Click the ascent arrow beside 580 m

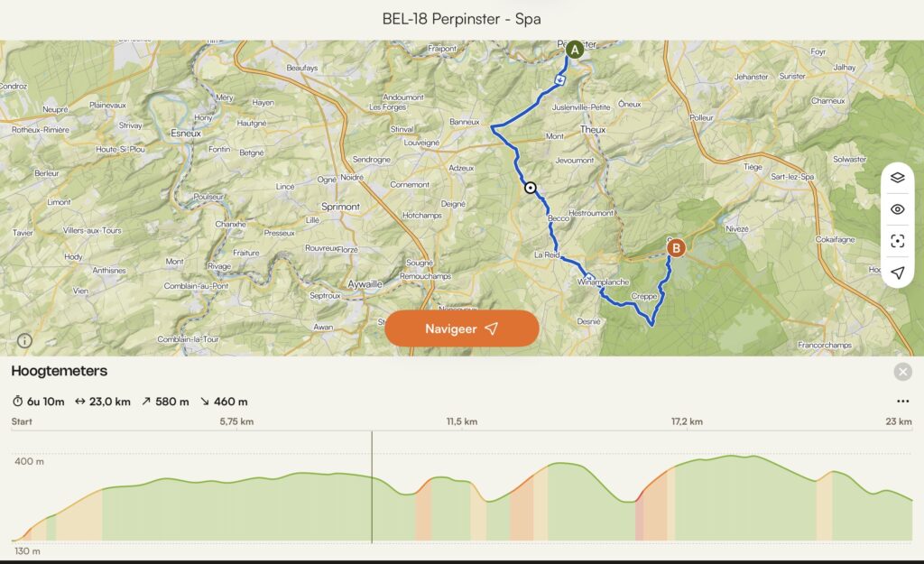click(146, 402)
